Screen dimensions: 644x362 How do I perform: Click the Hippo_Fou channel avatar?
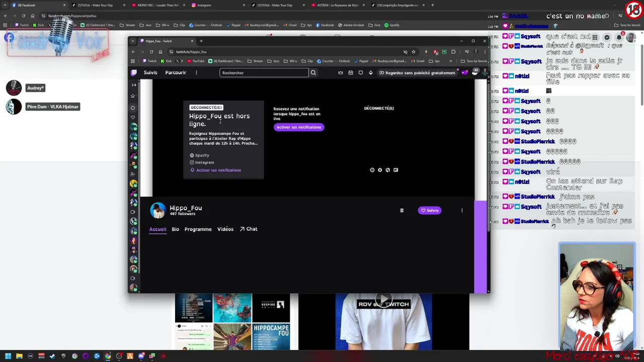pyautogui.click(x=157, y=211)
